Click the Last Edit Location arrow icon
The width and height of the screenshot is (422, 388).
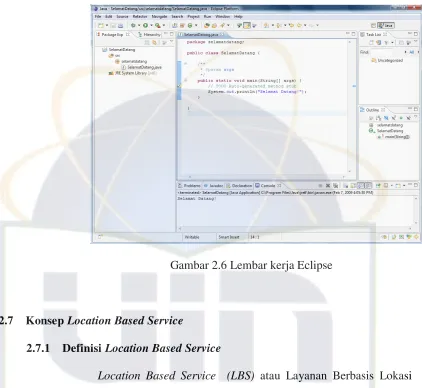click(x=292, y=25)
